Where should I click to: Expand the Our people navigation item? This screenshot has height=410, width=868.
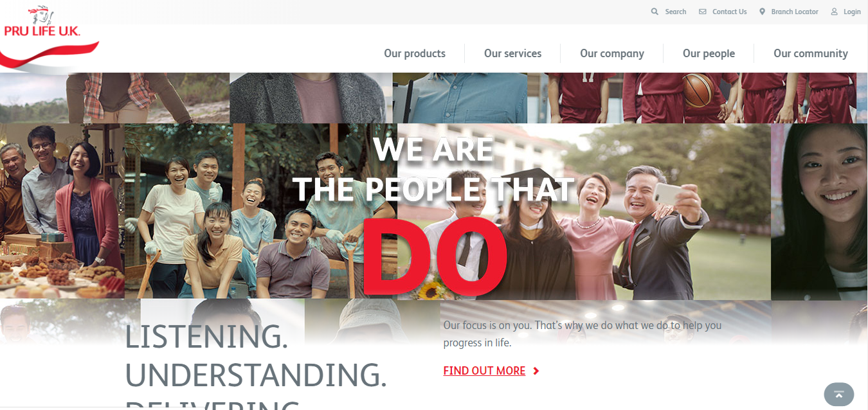click(709, 53)
